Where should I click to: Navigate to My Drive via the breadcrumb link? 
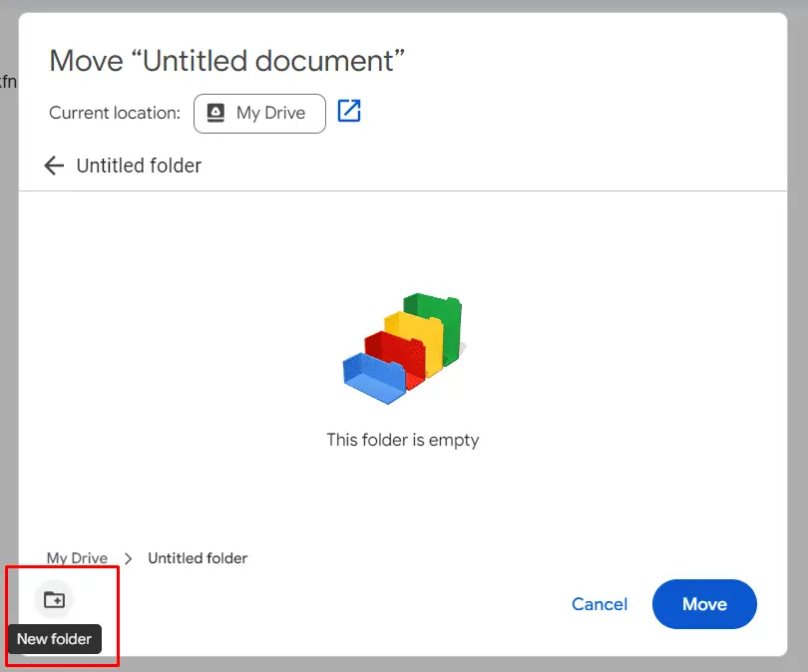pos(77,558)
